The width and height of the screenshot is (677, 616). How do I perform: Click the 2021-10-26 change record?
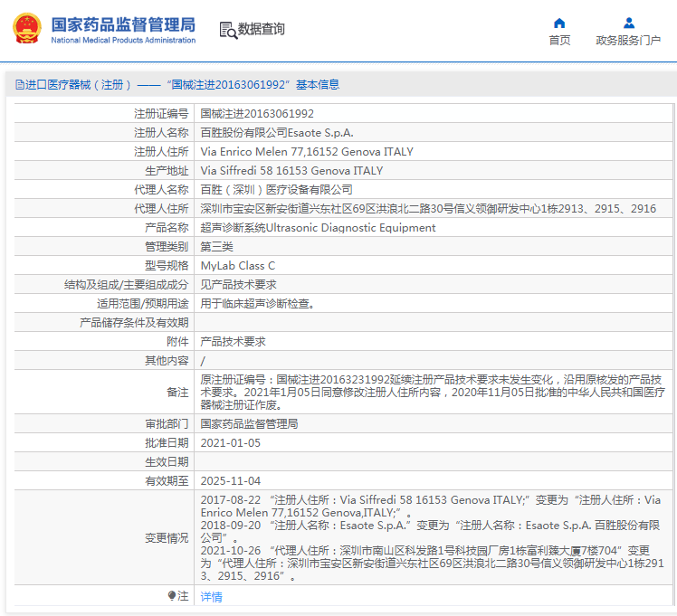click(x=432, y=563)
